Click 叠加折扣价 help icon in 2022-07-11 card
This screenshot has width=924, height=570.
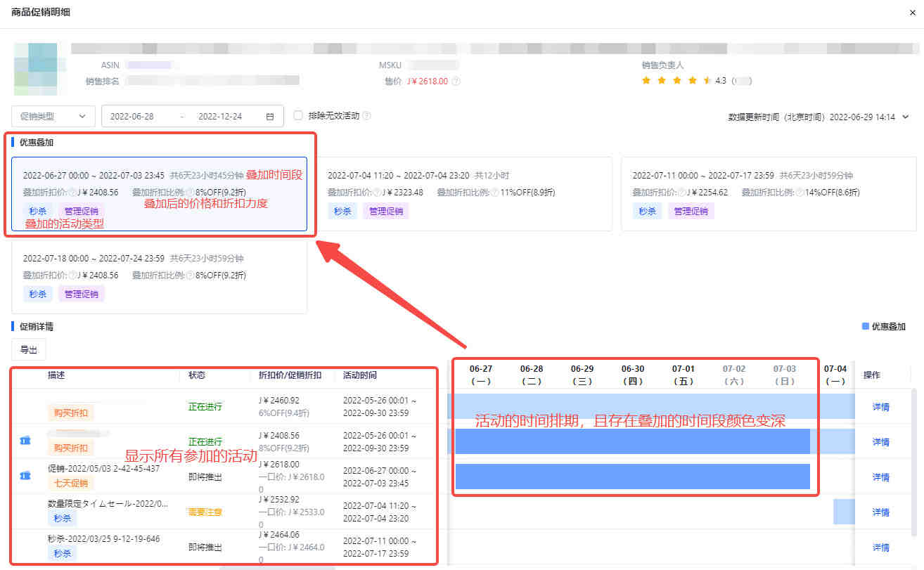click(x=681, y=193)
